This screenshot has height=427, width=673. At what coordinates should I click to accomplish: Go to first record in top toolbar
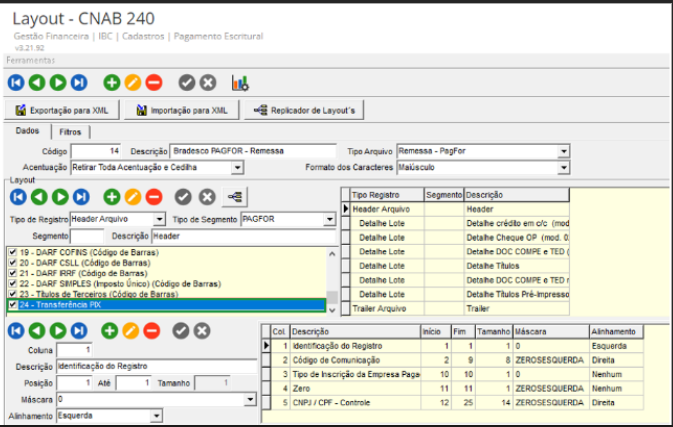(16, 82)
